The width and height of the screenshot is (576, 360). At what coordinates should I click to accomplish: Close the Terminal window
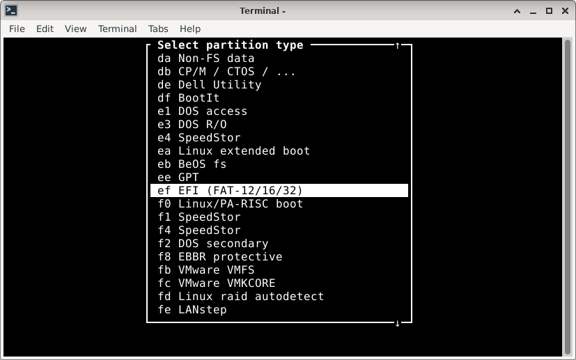coord(565,11)
